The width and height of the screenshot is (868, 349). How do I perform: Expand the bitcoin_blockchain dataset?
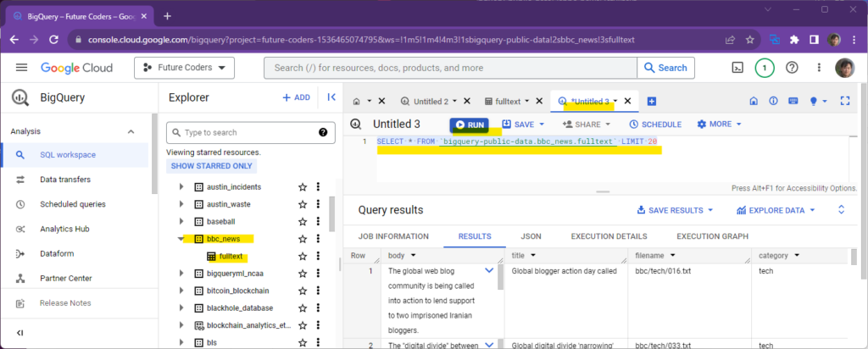(x=181, y=291)
